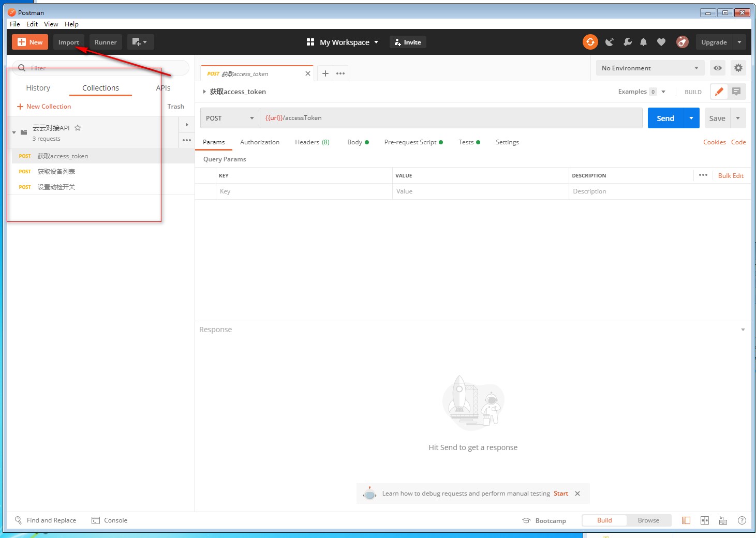Click the sync status icon
This screenshot has width=756, height=538.
(590, 42)
